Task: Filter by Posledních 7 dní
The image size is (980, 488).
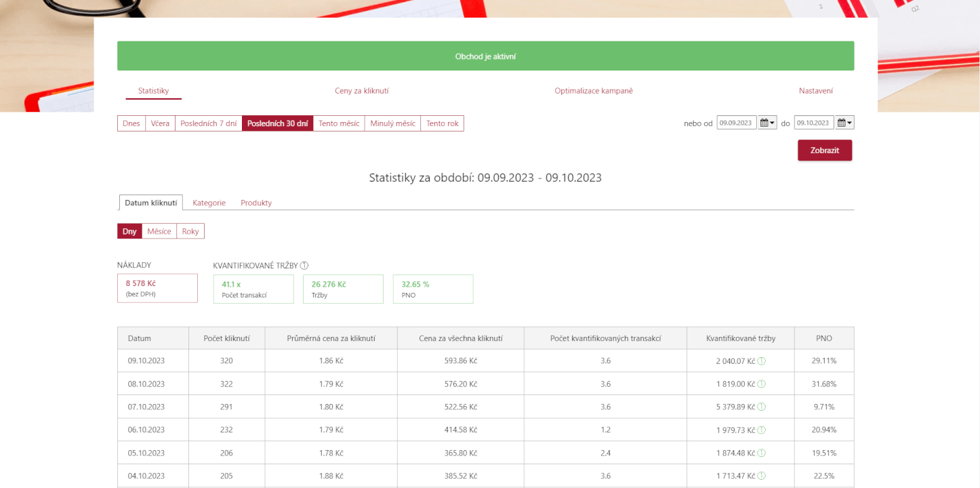Action: coord(209,123)
